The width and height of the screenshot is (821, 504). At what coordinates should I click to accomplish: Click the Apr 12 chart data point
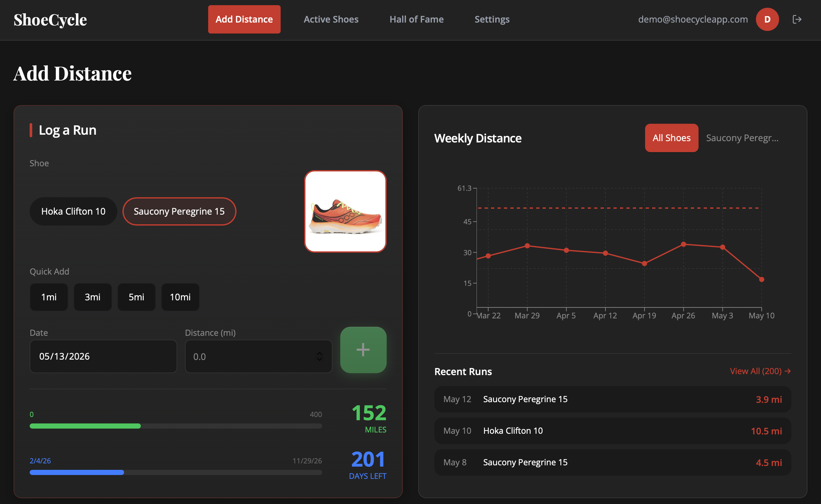[x=605, y=253]
